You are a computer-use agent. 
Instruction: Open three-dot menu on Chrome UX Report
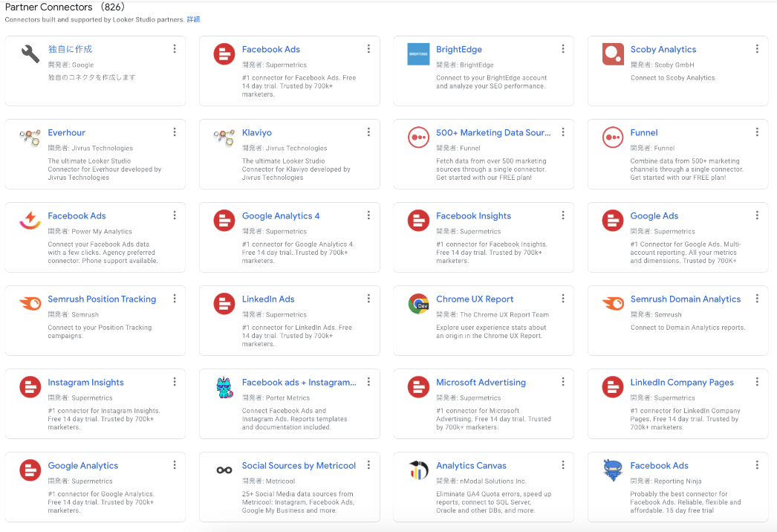point(563,299)
